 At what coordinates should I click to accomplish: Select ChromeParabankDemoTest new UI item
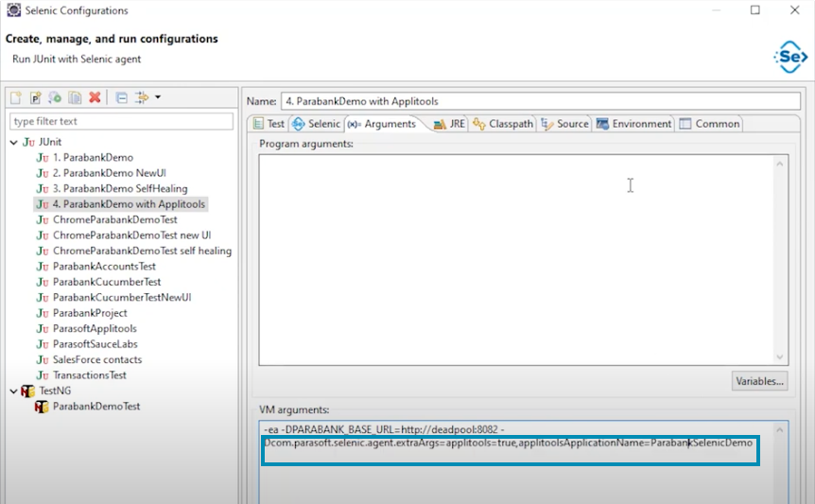tap(131, 235)
